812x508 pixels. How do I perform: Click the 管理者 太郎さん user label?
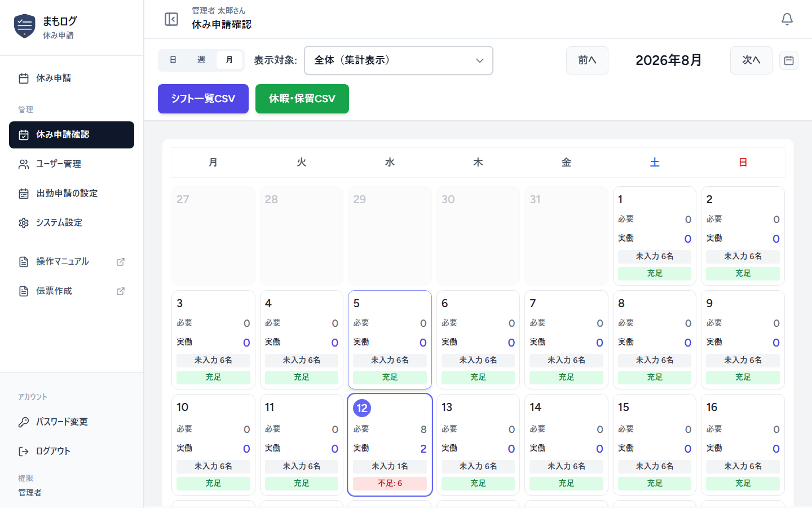219,11
